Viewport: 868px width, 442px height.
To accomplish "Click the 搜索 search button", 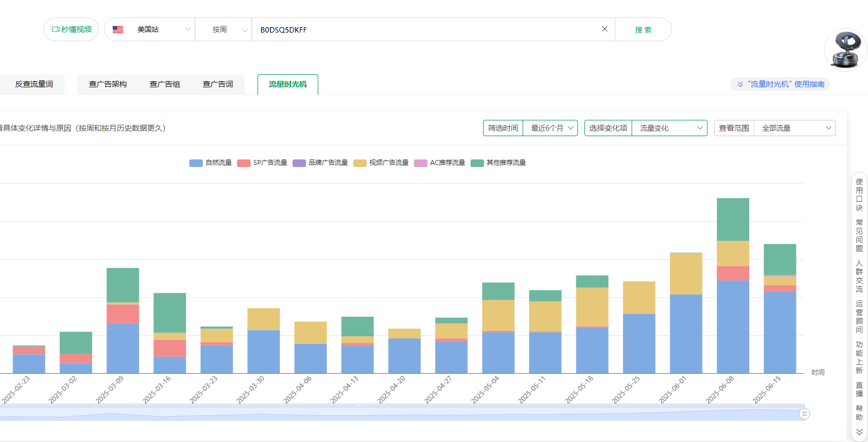I will (643, 30).
